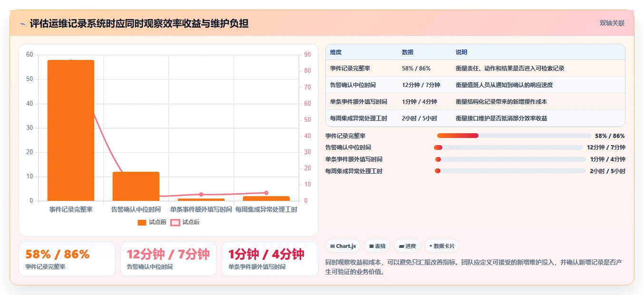Click the 单条事件额外填写时间 progress bar

(510, 159)
